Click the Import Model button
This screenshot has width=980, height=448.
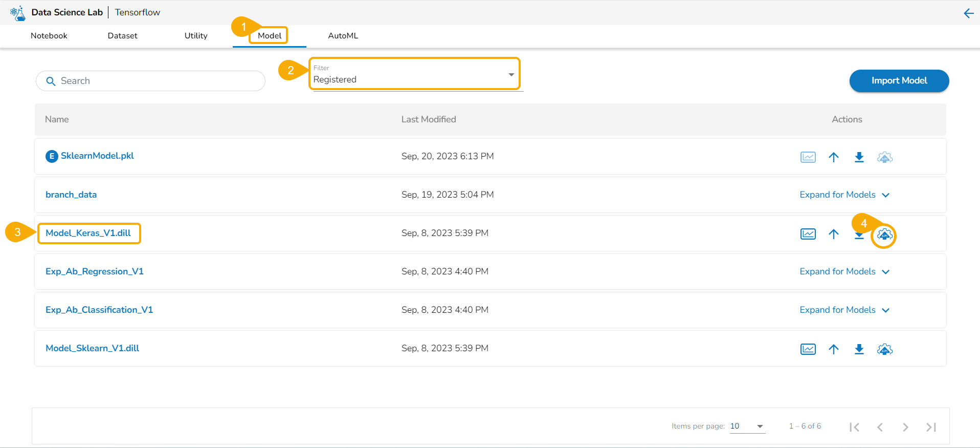coord(899,81)
